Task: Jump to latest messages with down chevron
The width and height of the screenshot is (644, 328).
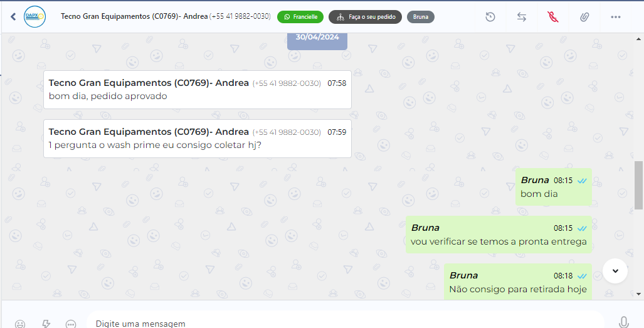Action: click(x=615, y=271)
